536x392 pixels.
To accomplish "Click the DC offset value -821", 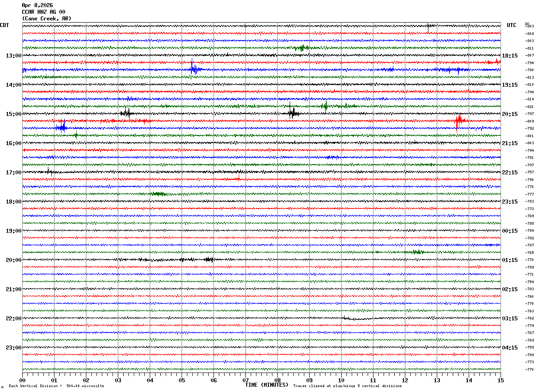I will coord(529,107).
